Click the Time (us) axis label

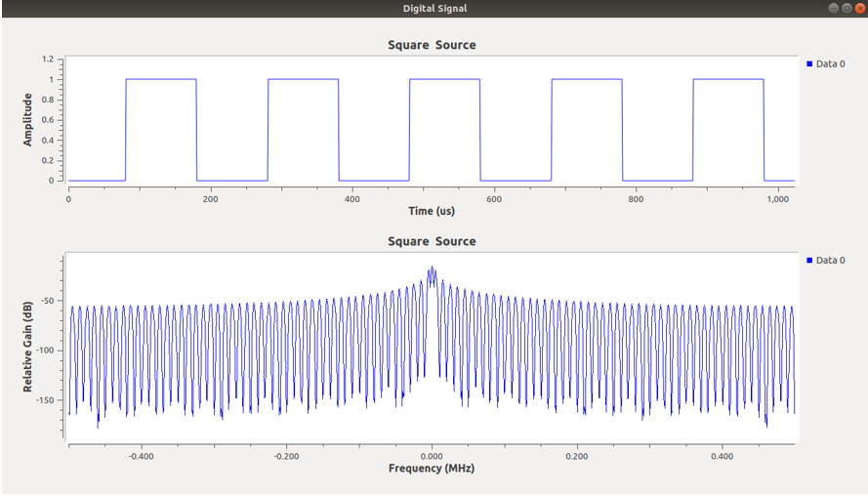point(431,211)
